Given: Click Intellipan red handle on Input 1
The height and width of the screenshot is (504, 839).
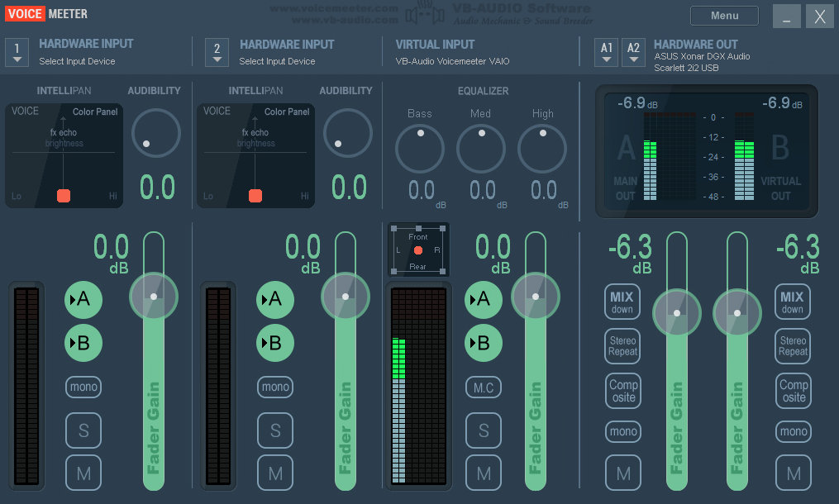Looking at the screenshot, I should 64,196.
